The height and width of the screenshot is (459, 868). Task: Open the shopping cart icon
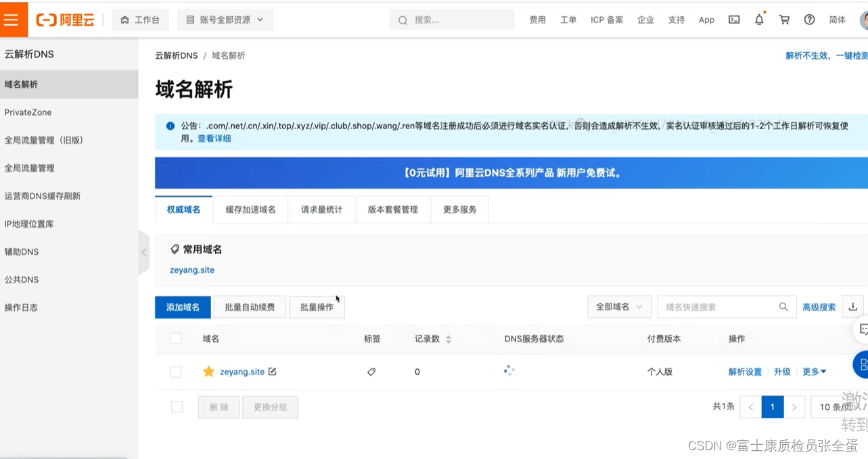coord(784,20)
